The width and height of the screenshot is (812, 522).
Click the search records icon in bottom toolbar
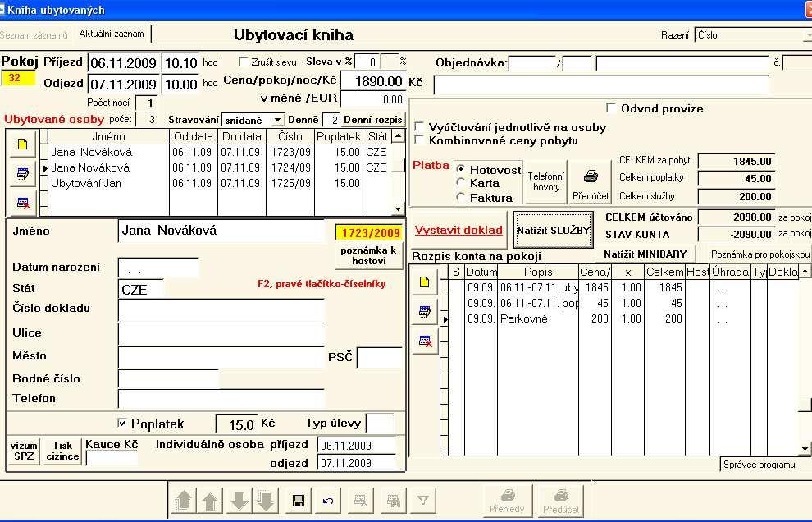[x=394, y=501]
